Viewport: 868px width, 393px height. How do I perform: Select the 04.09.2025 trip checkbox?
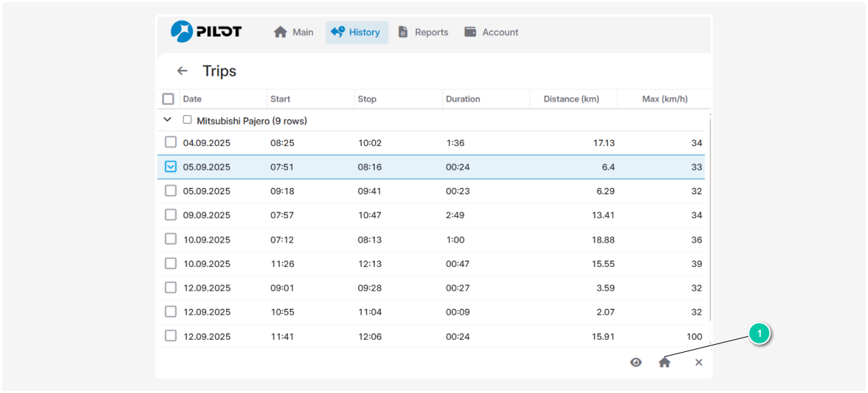171,143
